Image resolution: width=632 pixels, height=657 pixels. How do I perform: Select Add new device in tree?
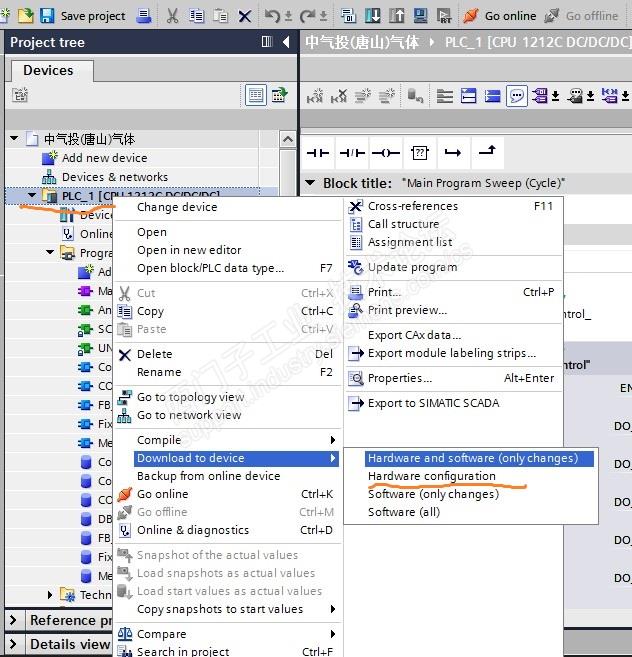pos(105,158)
